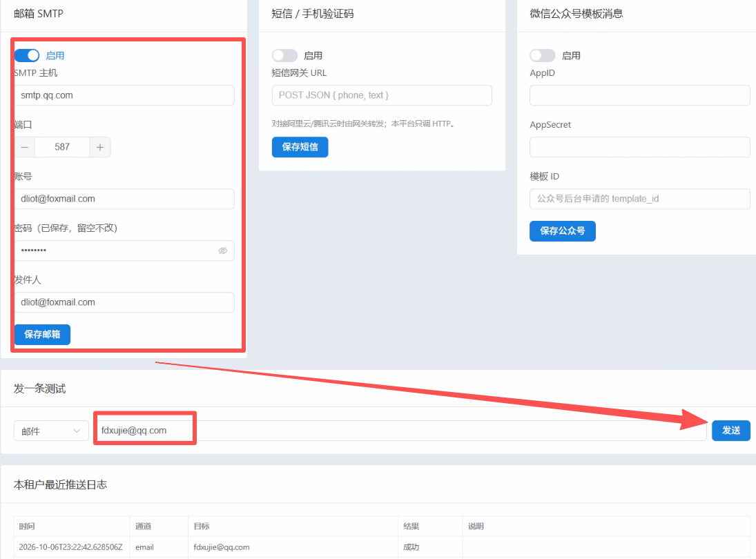The image size is (756, 559).
Task: Focus the port value field showing 587
Action: click(x=62, y=147)
